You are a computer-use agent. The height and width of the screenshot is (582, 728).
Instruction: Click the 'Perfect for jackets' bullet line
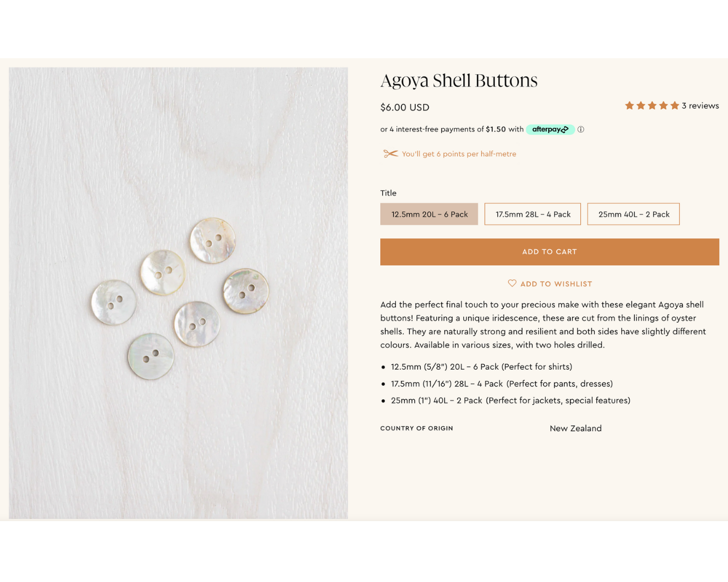(510, 400)
